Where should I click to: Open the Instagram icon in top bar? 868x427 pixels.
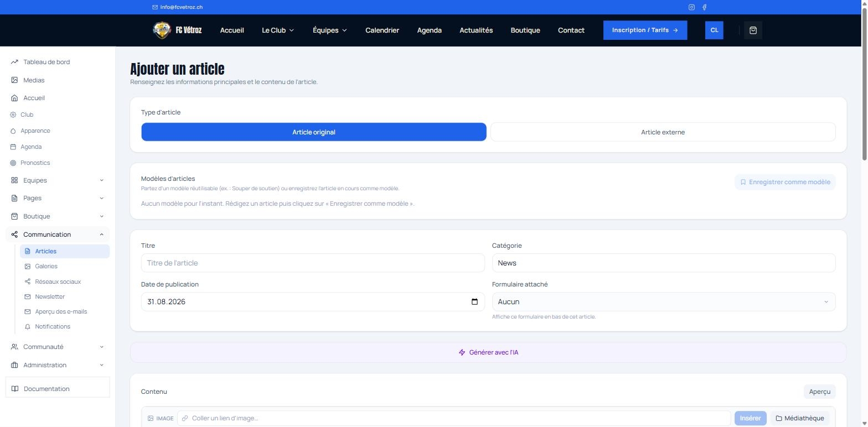(691, 7)
